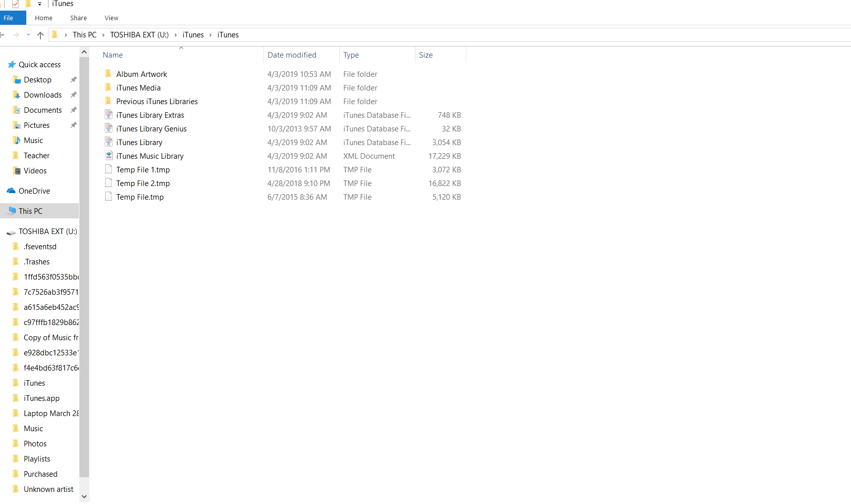Click the iTunes Music Library XML icon
Viewport: 851px width, 504px height.
click(x=109, y=156)
